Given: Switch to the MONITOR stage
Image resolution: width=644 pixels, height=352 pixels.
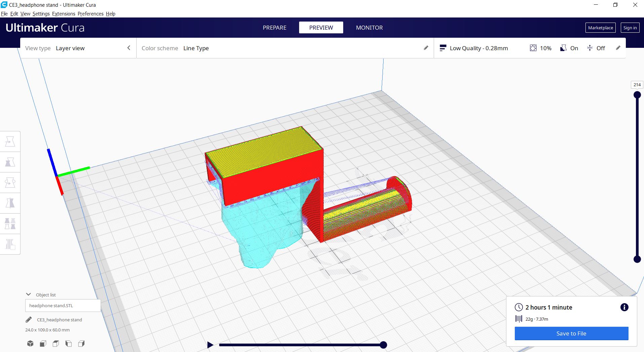Looking at the screenshot, I should (369, 28).
